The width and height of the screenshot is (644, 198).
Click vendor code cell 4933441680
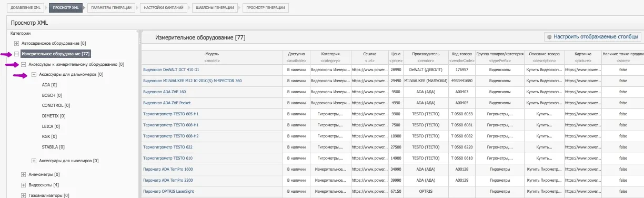[462, 81]
